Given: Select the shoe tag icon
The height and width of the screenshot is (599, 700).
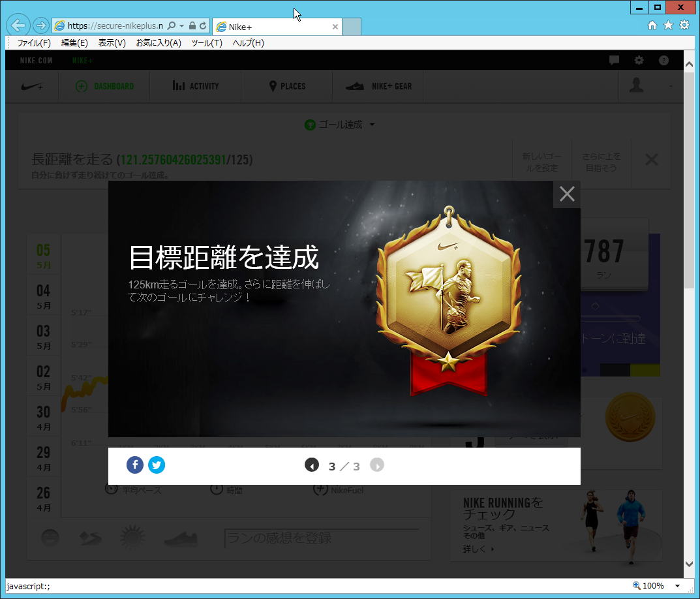Looking at the screenshot, I should [181, 539].
